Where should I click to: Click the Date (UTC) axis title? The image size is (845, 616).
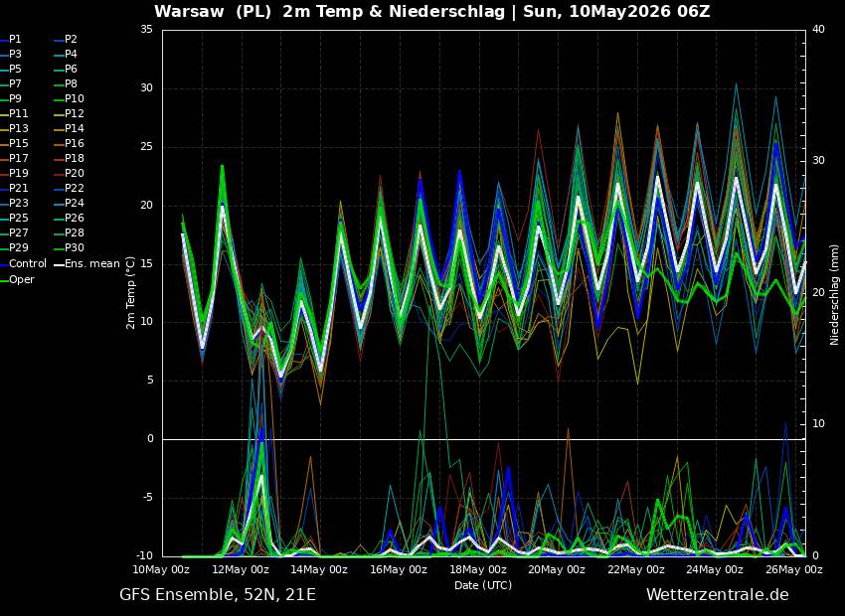[x=483, y=585]
